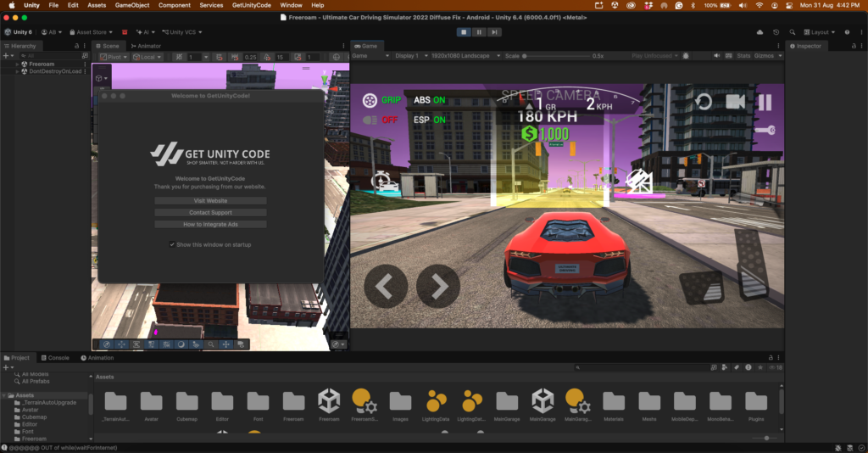Open Unity undo history icon
Screen dimensions: 868x453
pyautogui.click(x=776, y=32)
